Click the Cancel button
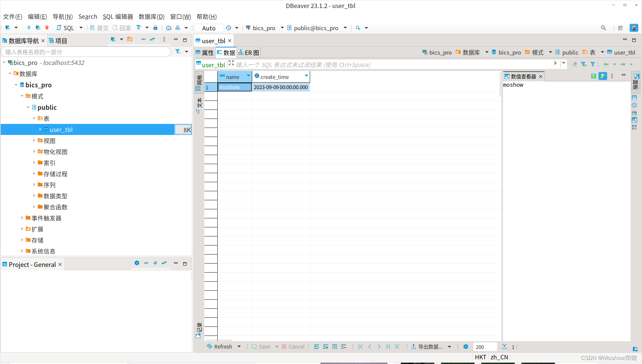This screenshot has height=364, width=642. (293, 347)
